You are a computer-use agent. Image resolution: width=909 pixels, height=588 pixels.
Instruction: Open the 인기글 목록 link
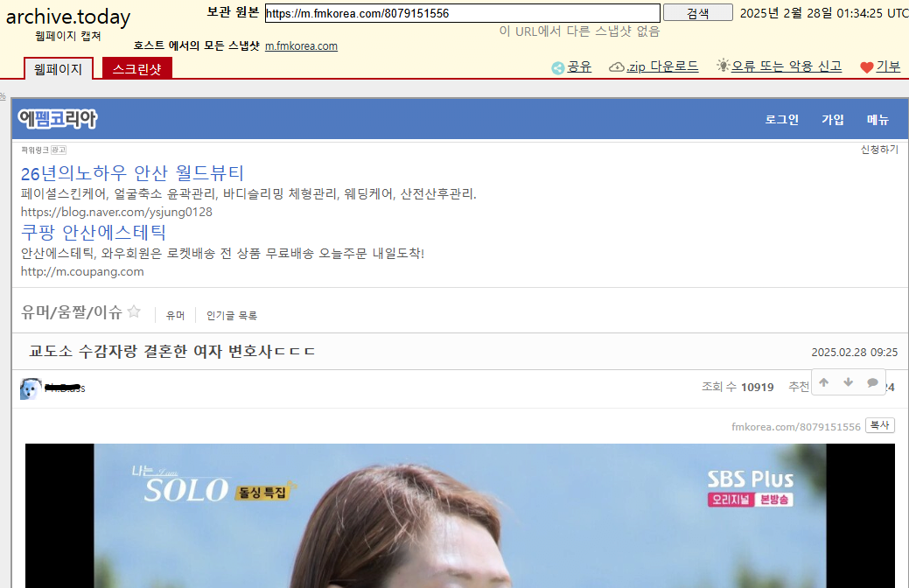(x=232, y=315)
